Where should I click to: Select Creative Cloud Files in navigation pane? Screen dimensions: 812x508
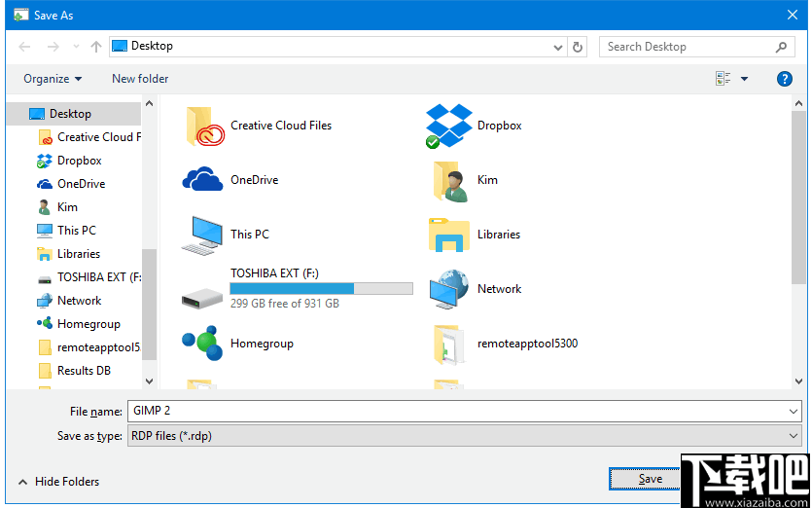(89, 137)
